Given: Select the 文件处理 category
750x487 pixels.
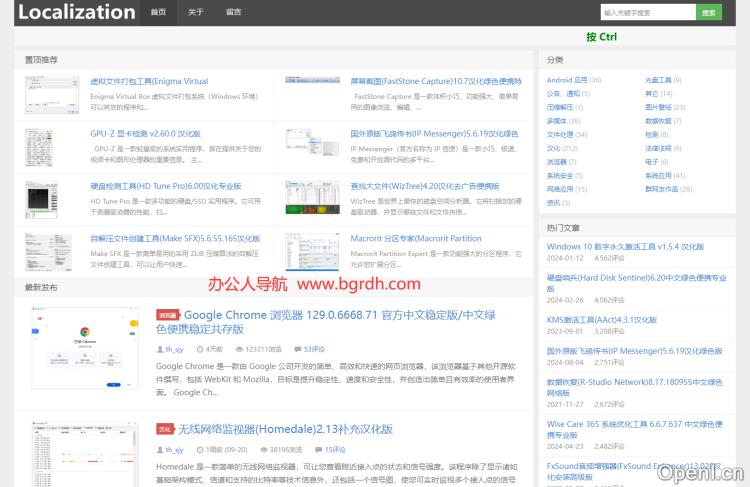Looking at the screenshot, I should tap(560, 135).
